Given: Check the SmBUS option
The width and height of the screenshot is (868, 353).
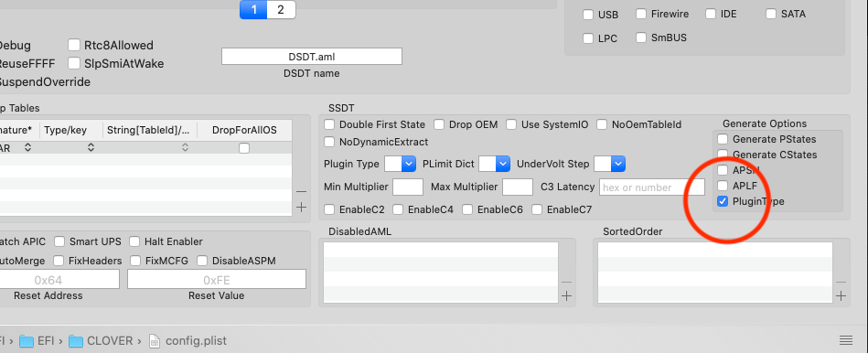Looking at the screenshot, I should [x=641, y=37].
